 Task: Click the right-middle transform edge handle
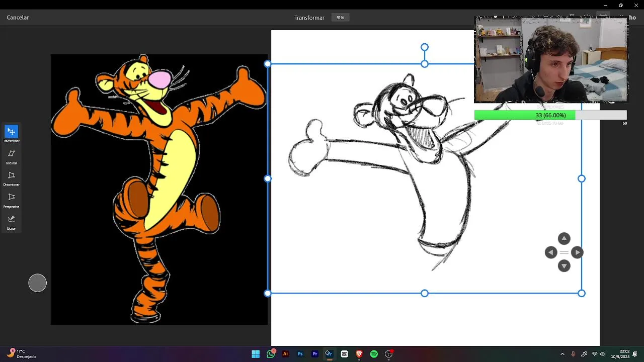point(582,178)
